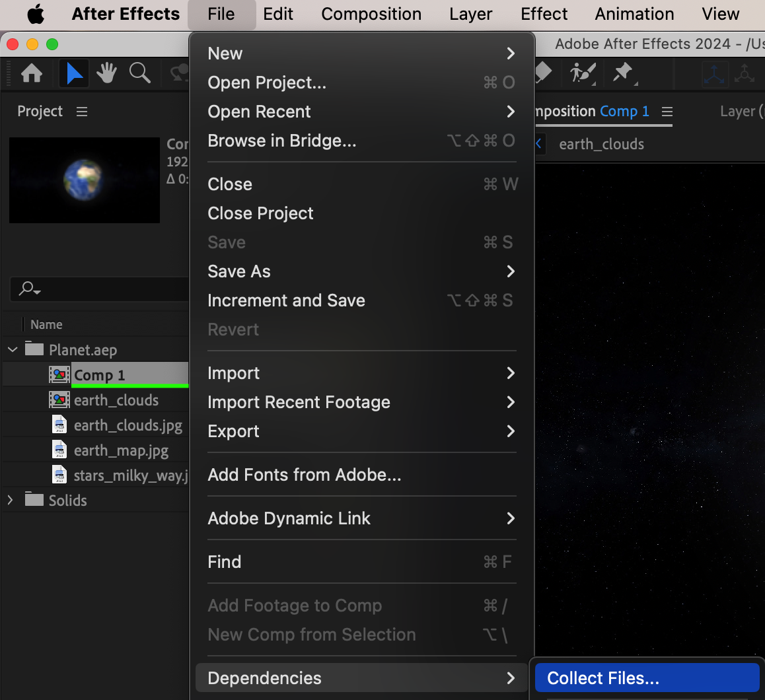This screenshot has width=765, height=700.
Task: Open the Apple menu
Action: tap(36, 14)
